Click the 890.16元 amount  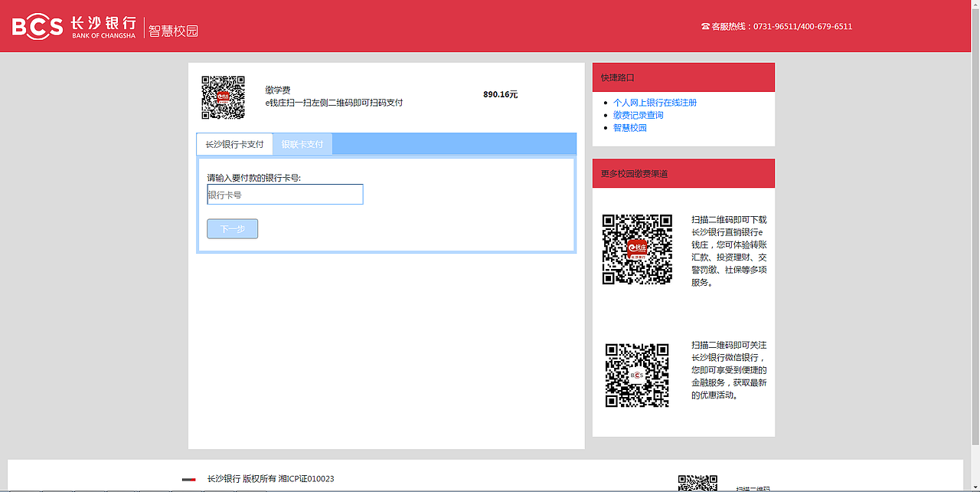501,94
